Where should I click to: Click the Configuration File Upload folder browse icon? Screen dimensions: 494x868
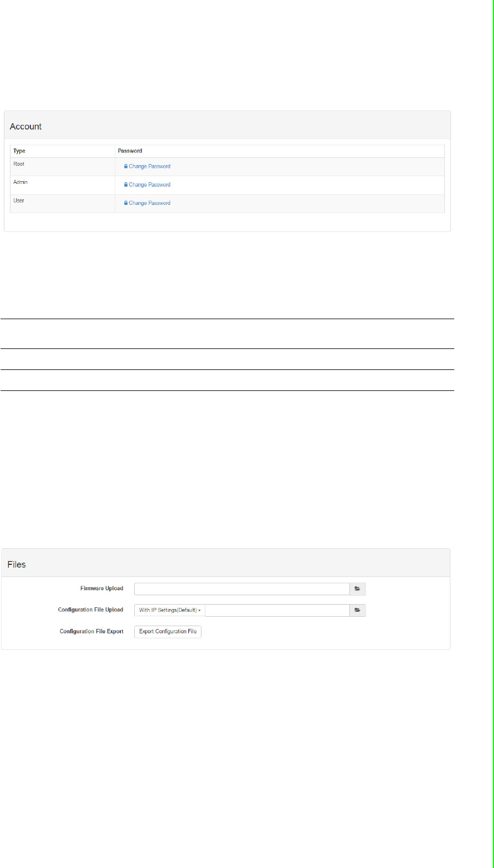point(358,610)
